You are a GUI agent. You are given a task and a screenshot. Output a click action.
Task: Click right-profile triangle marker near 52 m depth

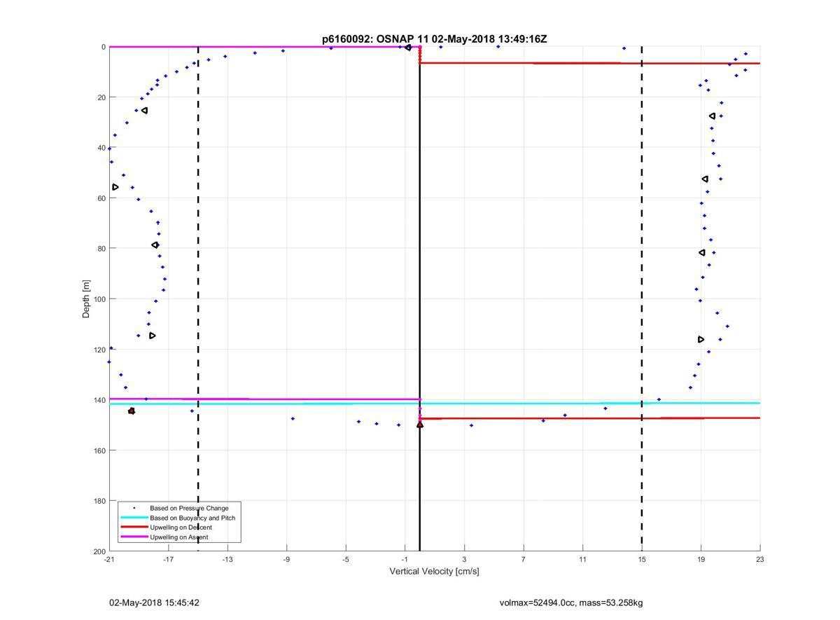(705, 179)
